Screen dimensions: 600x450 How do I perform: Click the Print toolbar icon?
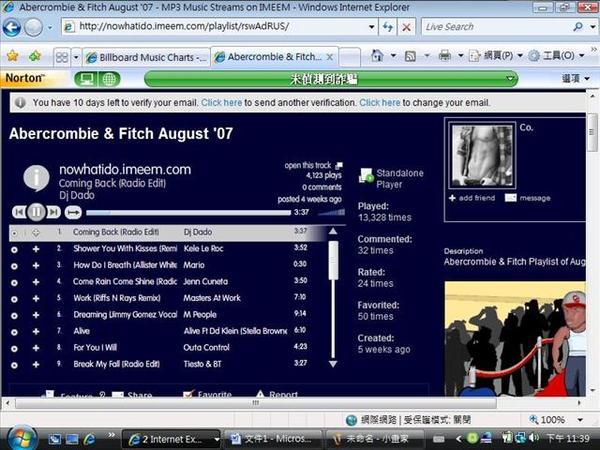click(x=445, y=56)
